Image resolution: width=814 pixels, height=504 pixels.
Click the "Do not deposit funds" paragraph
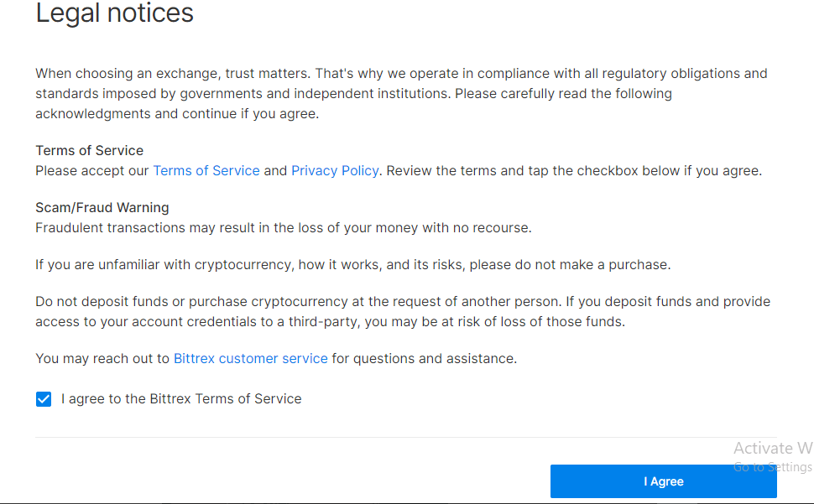tap(402, 311)
